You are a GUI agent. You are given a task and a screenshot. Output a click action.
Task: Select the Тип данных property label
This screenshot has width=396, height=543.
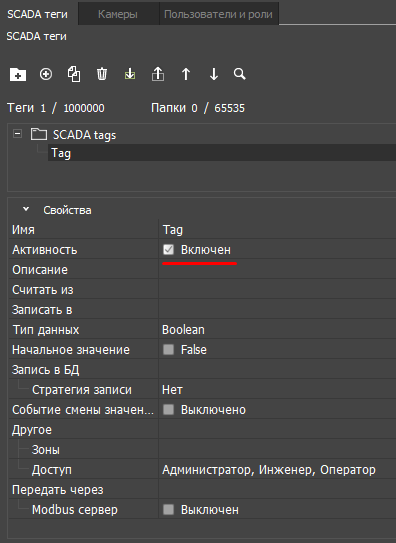(x=46, y=330)
